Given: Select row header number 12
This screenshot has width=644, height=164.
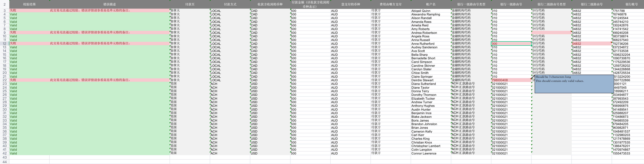Looking at the screenshot, I should point(4,44).
